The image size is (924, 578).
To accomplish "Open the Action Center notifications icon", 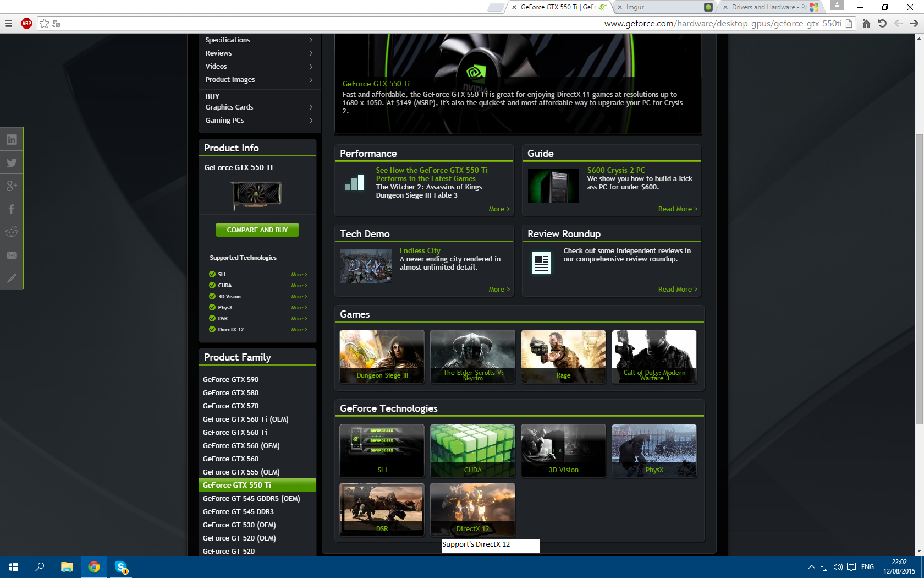I will [851, 567].
